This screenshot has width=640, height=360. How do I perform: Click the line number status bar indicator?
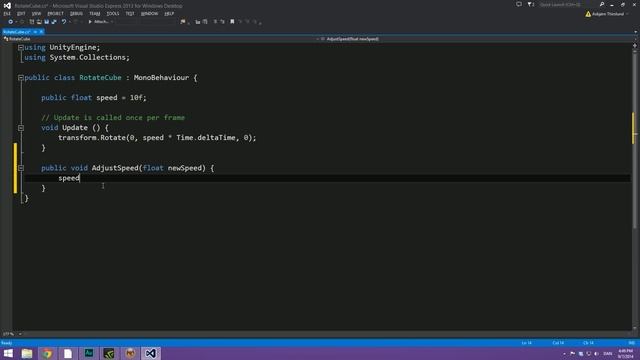coord(527,343)
